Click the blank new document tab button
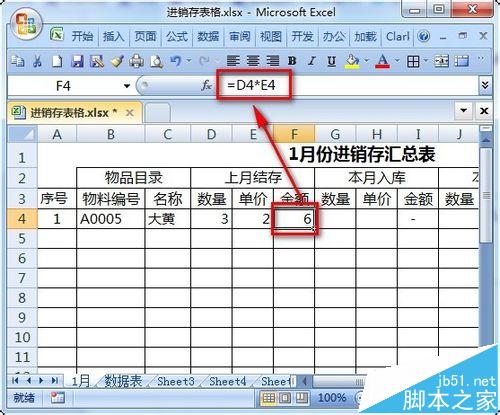This screenshot has width=500, height=415. 158,113
